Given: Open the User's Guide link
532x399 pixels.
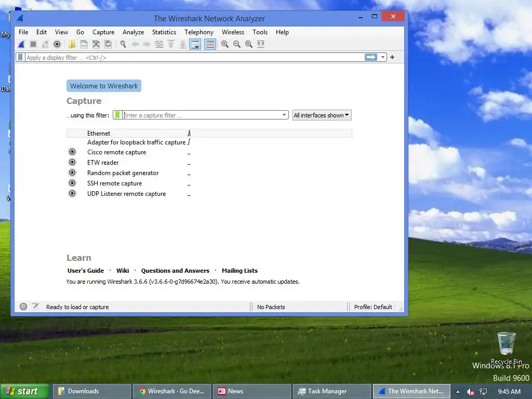Looking at the screenshot, I should (x=86, y=271).
